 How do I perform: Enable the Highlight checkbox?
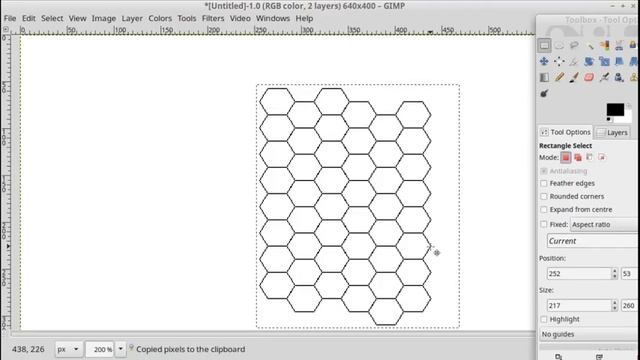point(544,319)
